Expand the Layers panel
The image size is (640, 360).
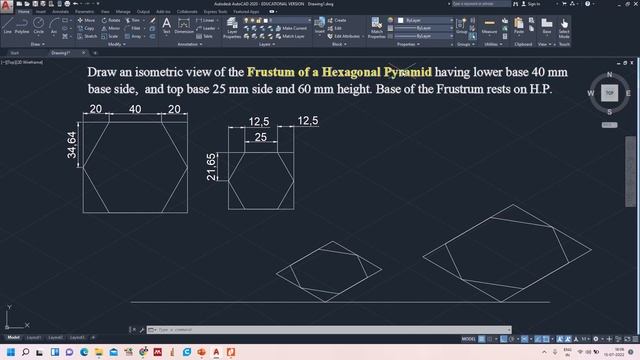click(266, 44)
